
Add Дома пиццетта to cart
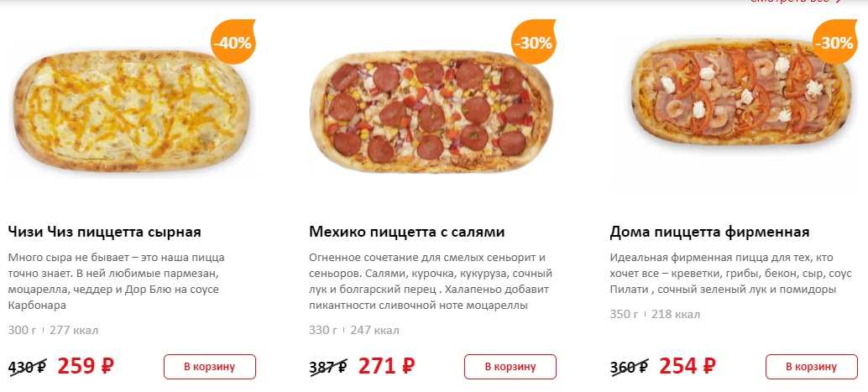coord(812,367)
